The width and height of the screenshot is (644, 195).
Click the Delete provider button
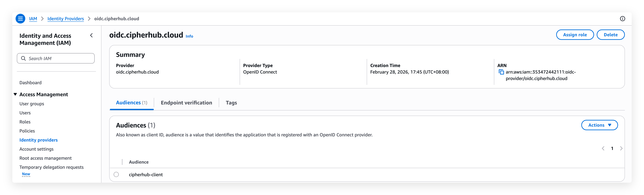(610, 35)
